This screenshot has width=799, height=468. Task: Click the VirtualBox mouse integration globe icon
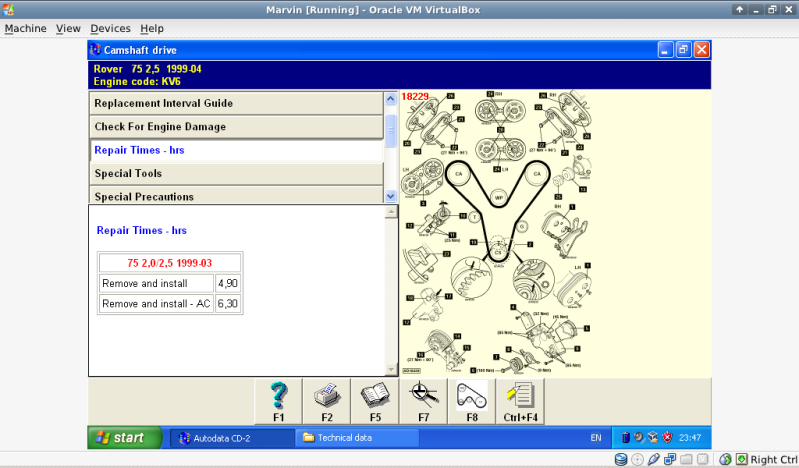click(725, 459)
